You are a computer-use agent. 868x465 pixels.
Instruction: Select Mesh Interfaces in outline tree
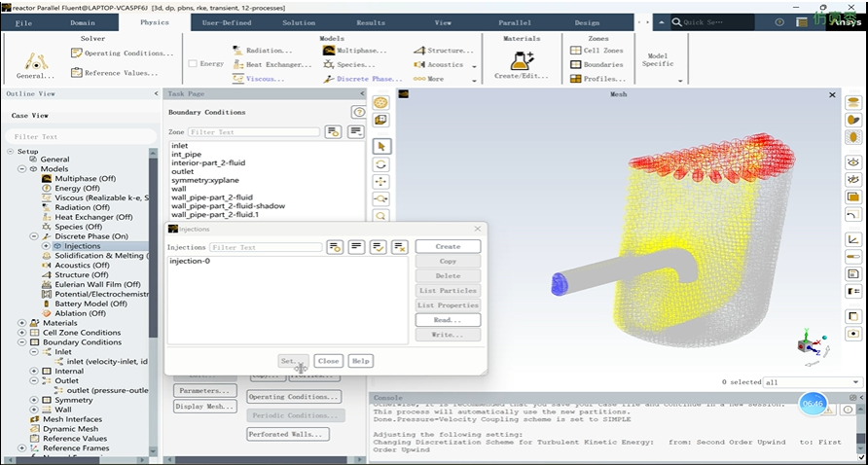pyautogui.click(x=73, y=419)
